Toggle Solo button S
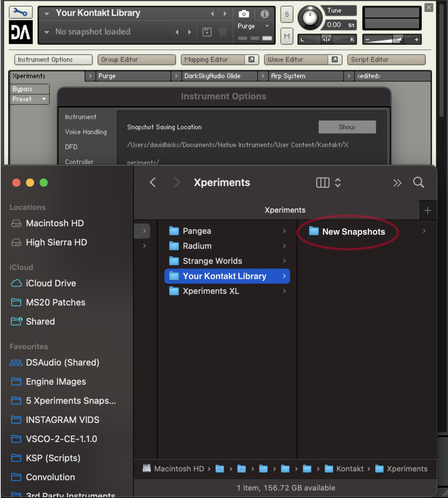Image resolution: width=448 pixels, height=498 pixels. (x=287, y=14)
